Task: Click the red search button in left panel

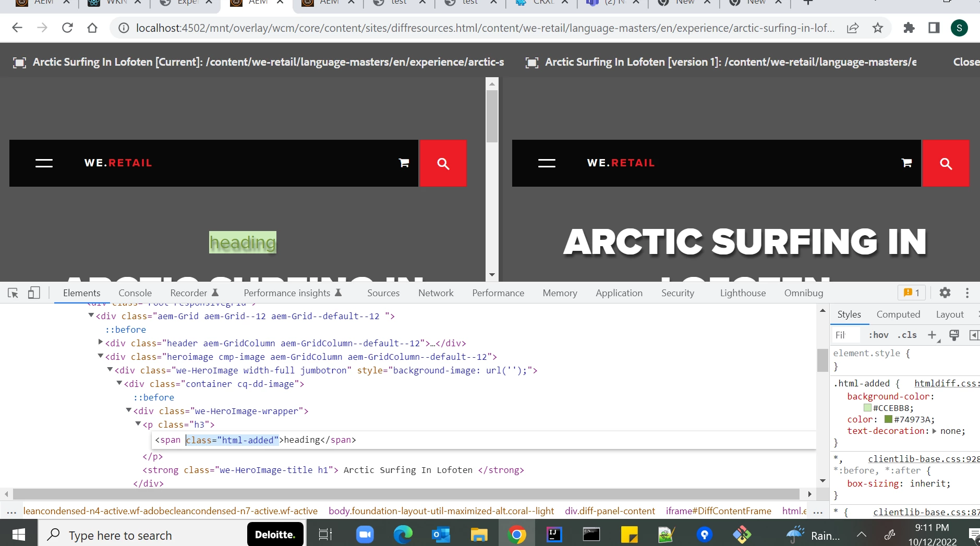Action: [x=443, y=163]
